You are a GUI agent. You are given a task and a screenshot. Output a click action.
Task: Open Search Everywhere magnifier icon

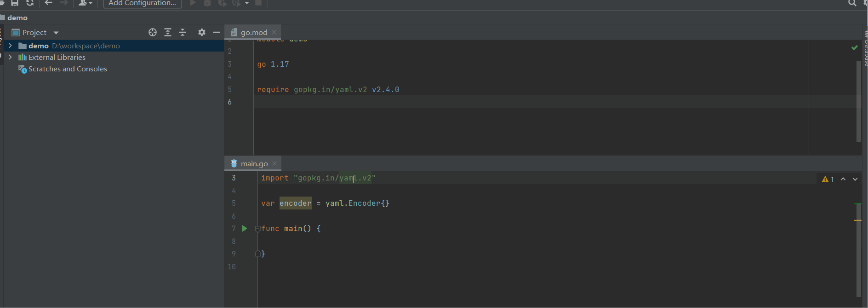[x=852, y=3]
